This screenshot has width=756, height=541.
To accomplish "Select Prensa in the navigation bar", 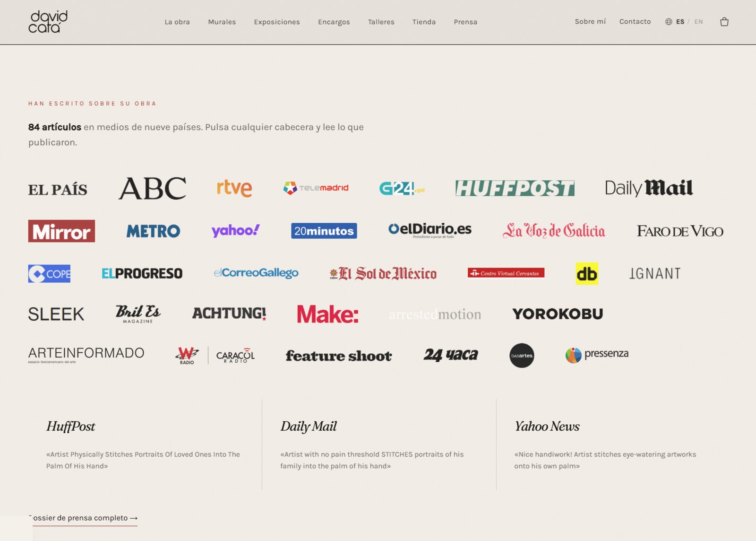I will (465, 22).
